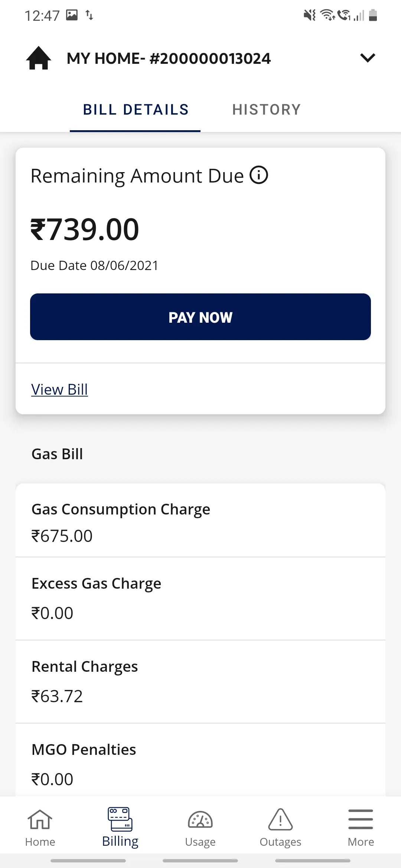
Task: Tap the Gas Consumption Charge row
Action: [200, 521]
